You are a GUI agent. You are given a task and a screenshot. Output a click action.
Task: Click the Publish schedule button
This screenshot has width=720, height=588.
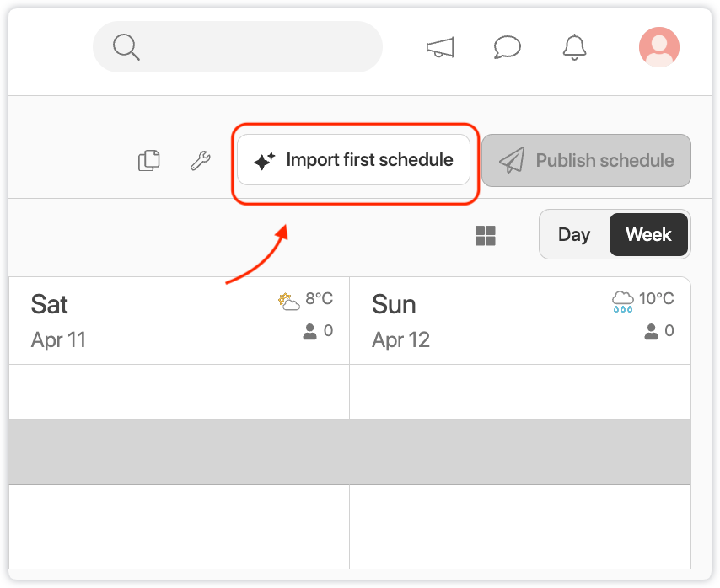pyautogui.click(x=587, y=161)
